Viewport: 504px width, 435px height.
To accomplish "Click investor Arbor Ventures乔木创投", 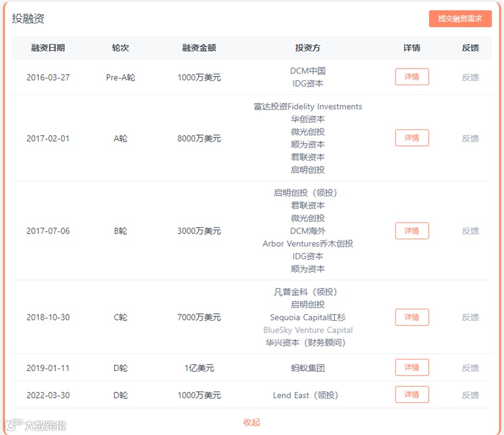I will 308,243.
